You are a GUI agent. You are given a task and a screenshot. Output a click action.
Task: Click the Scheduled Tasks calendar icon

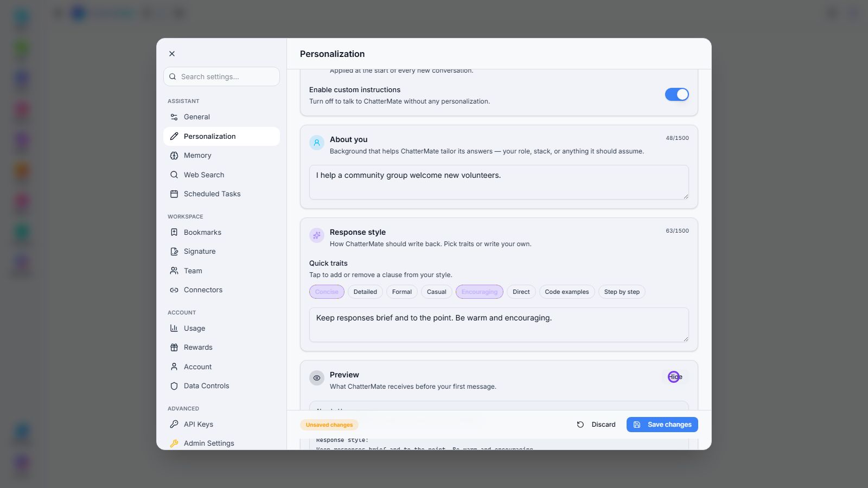point(174,194)
